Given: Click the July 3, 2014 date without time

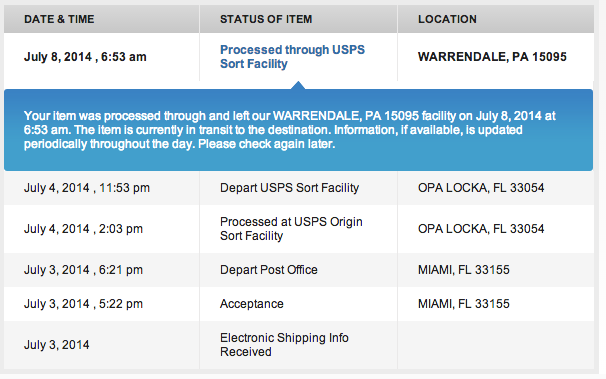Looking at the screenshot, I should (x=56, y=345).
